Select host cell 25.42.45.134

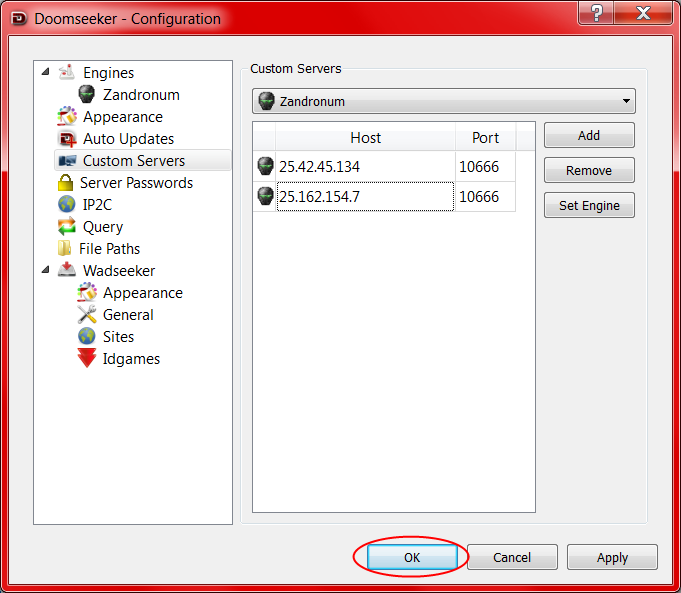(x=365, y=166)
